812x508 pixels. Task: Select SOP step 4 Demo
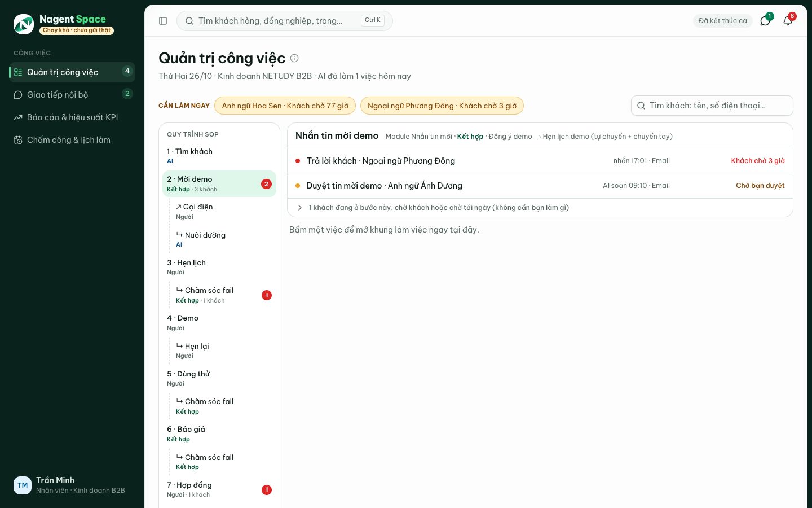click(x=219, y=323)
